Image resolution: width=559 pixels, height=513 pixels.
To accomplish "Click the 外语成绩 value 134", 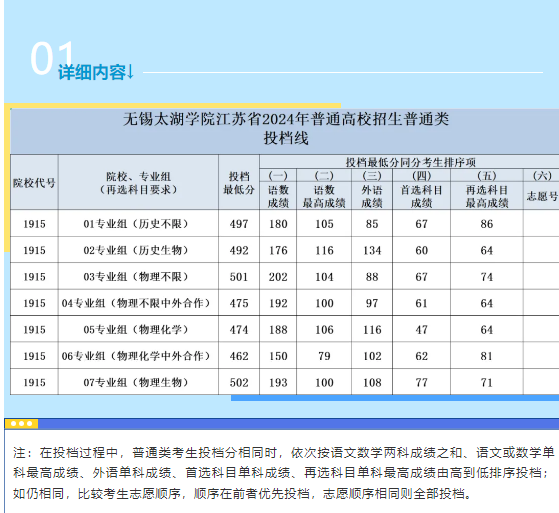I will pyautogui.click(x=372, y=250).
